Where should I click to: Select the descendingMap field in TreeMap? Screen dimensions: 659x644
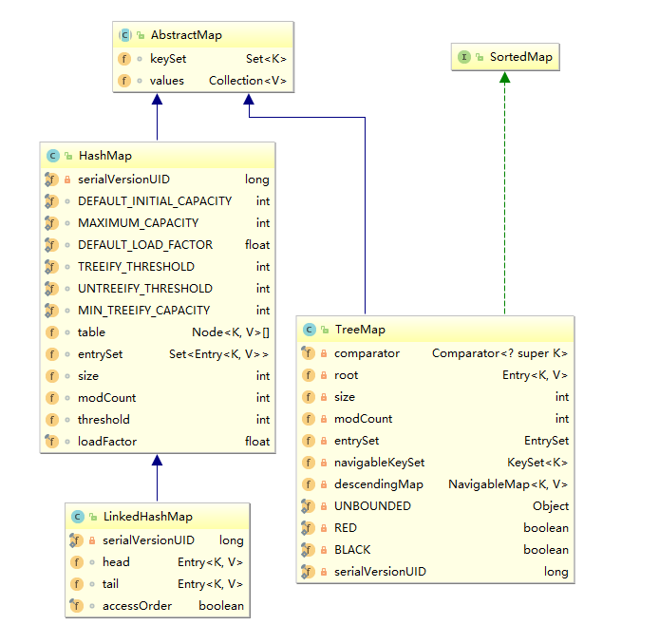click(371, 484)
